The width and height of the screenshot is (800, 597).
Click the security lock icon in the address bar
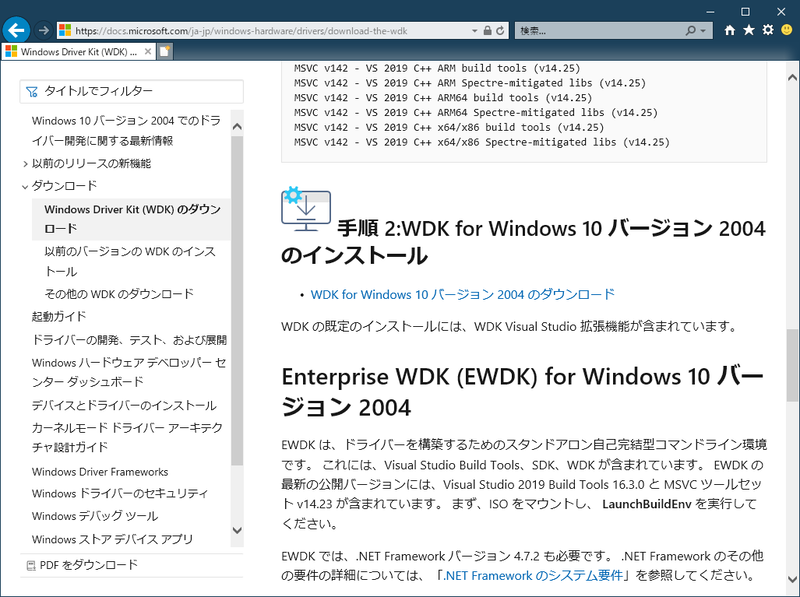pyautogui.click(x=486, y=30)
